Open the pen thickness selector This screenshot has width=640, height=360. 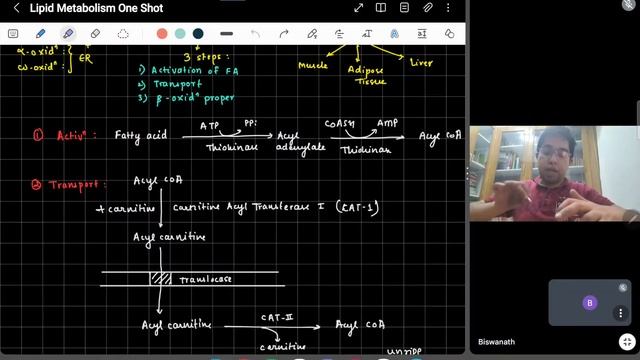[x=227, y=33]
